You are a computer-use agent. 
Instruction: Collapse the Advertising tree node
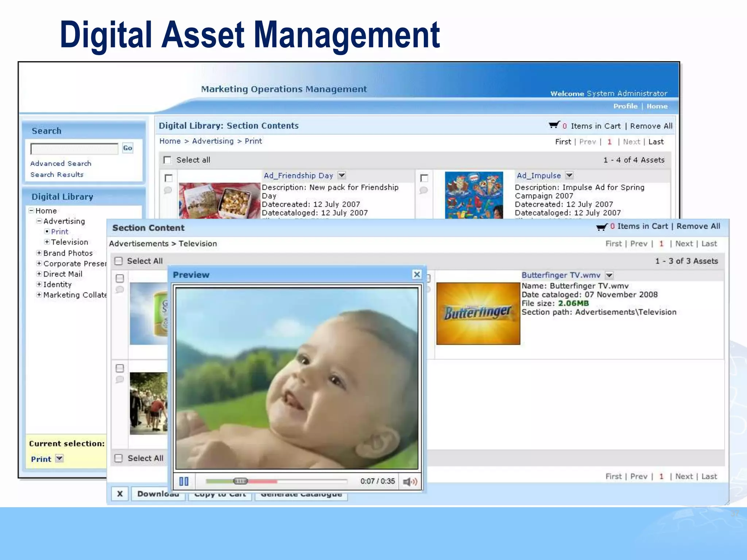click(39, 221)
